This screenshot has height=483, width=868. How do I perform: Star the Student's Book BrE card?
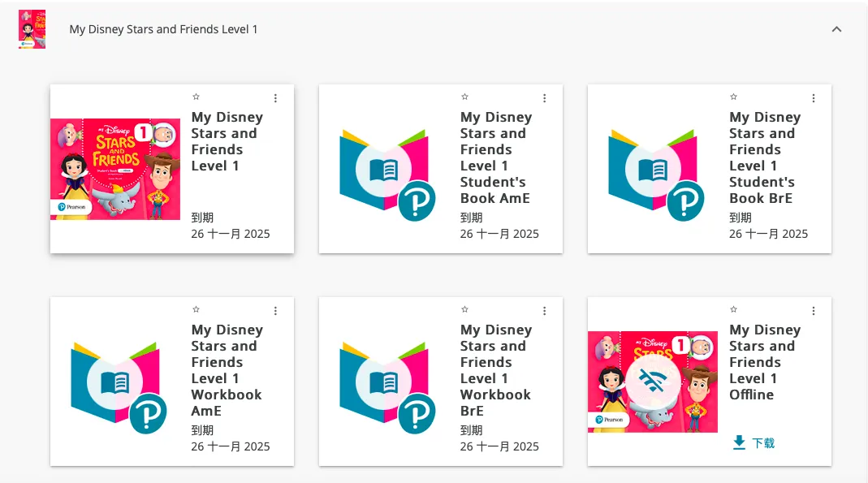[733, 97]
